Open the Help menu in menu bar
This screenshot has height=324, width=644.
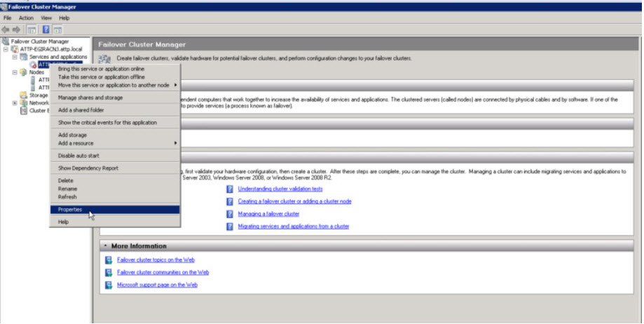click(64, 18)
